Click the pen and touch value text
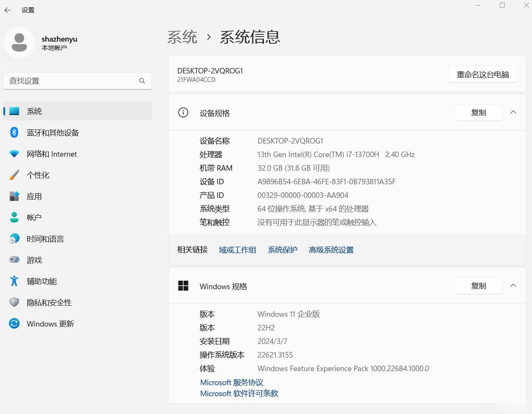 tap(317, 222)
